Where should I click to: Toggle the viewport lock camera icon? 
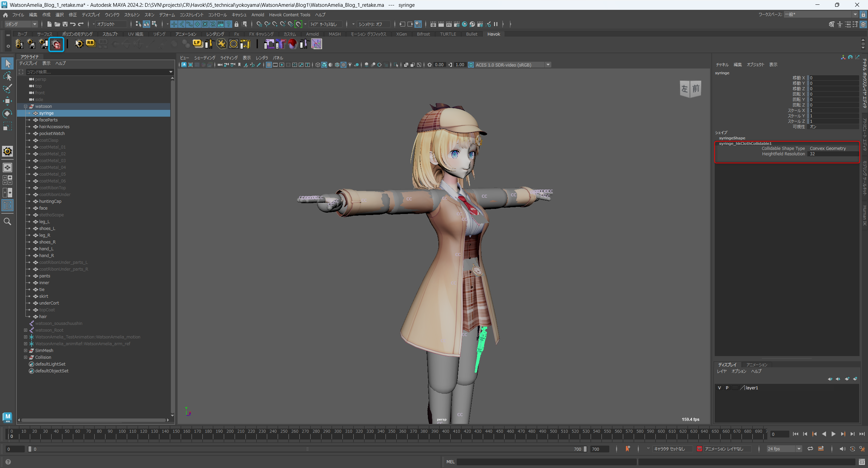(226, 65)
